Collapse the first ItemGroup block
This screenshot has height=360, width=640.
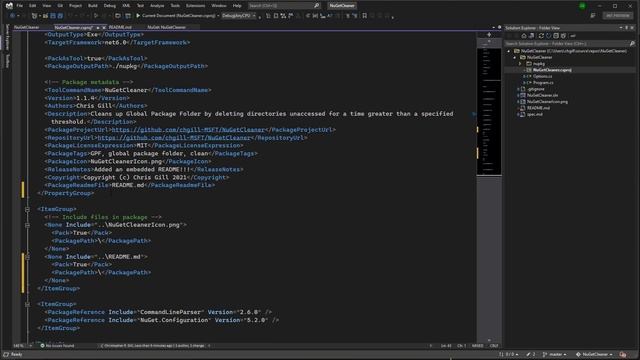click(27, 209)
